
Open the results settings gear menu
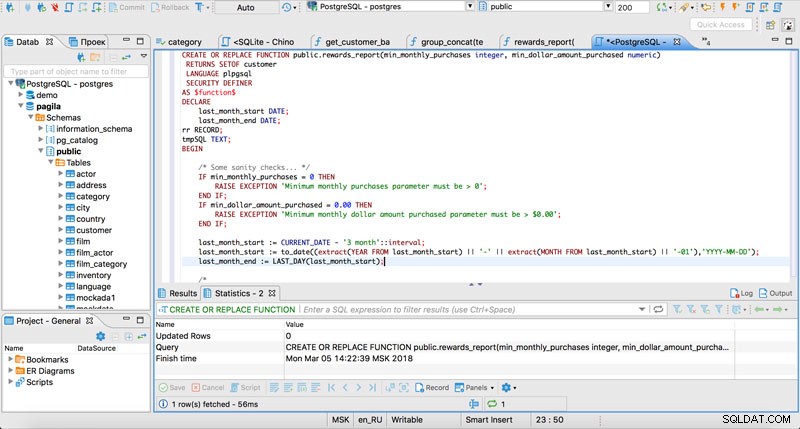click(509, 388)
